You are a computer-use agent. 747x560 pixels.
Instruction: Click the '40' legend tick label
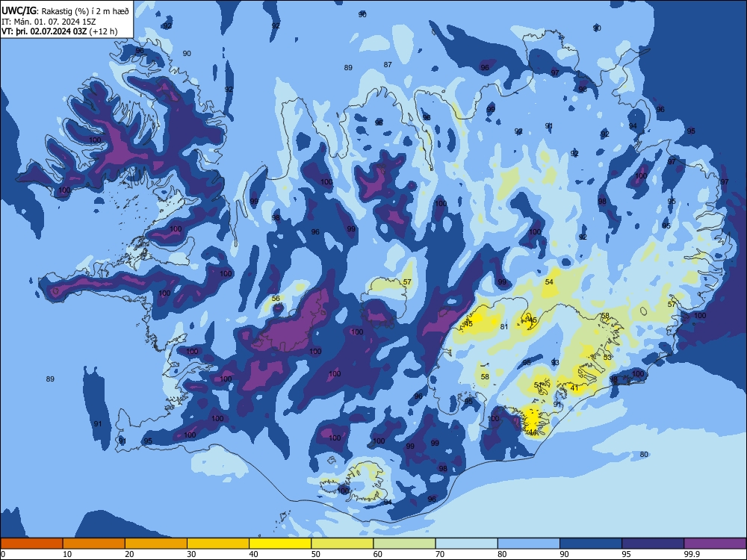[253, 554]
